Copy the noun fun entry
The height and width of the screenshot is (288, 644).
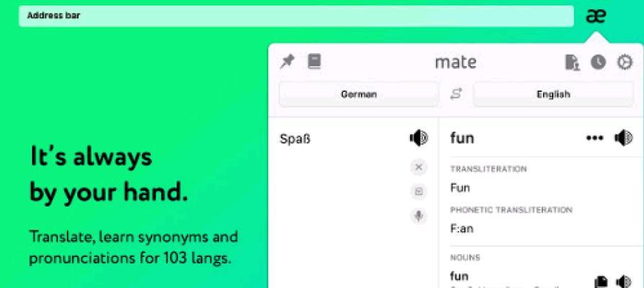[601, 282]
